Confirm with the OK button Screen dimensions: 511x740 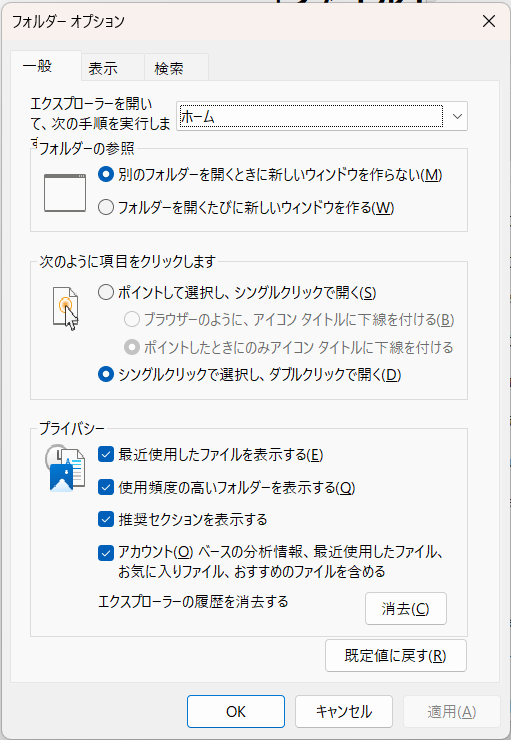point(236,711)
